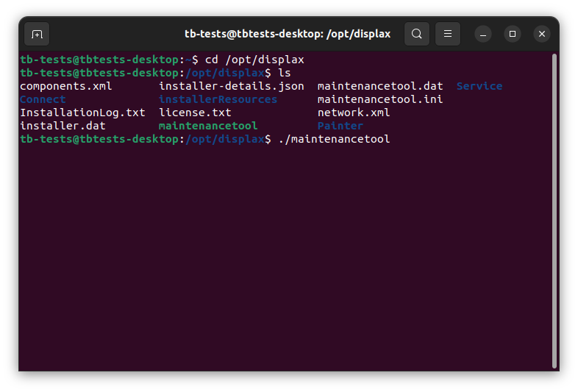Screen dimensions: 578x392
Task: Open the hamburger main menu
Action: [447, 34]
